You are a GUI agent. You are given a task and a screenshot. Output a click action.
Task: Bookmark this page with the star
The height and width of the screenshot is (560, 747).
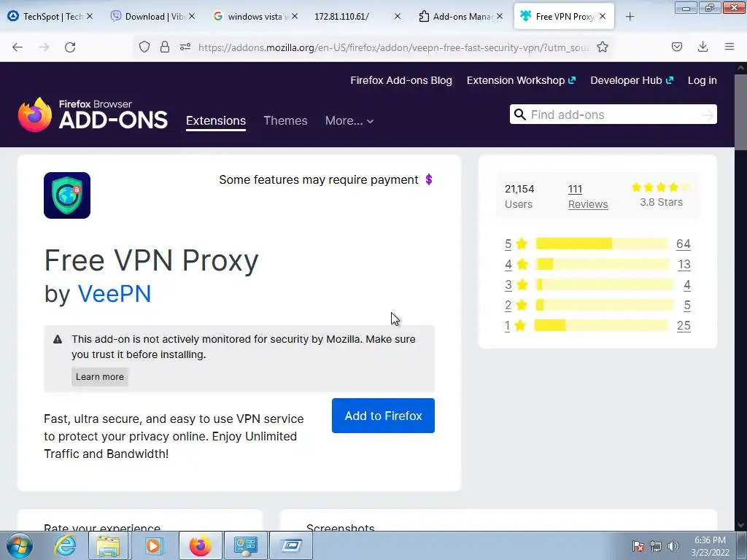[x=602, y=47]
